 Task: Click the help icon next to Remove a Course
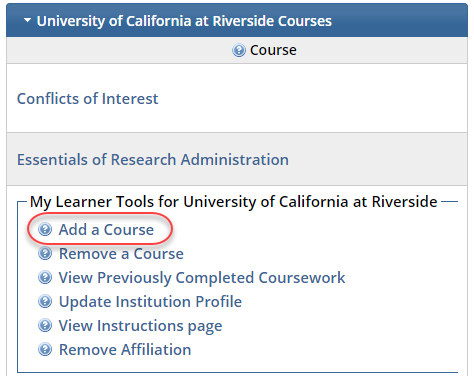[x=45, y=253]
